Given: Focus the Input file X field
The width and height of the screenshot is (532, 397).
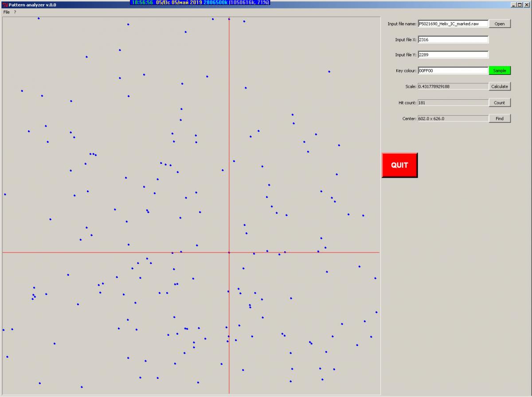Looking at the screenshot, I should click(453, 40).
